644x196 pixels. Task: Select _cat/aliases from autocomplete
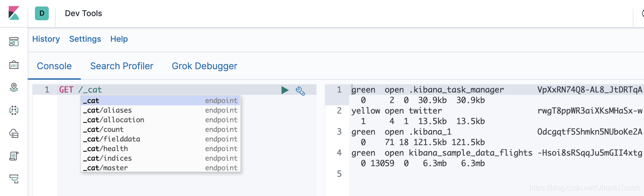(161, 110)
